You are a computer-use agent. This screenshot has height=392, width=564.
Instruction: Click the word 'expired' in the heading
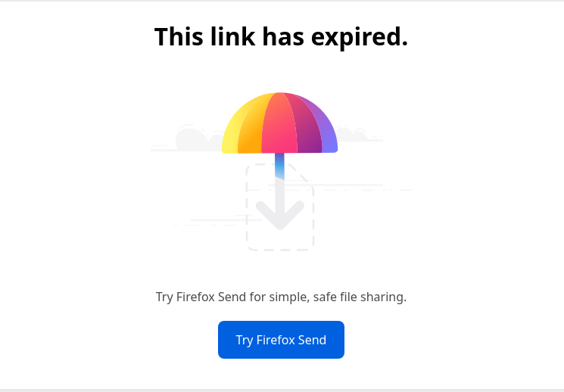(x=360, y=38)
